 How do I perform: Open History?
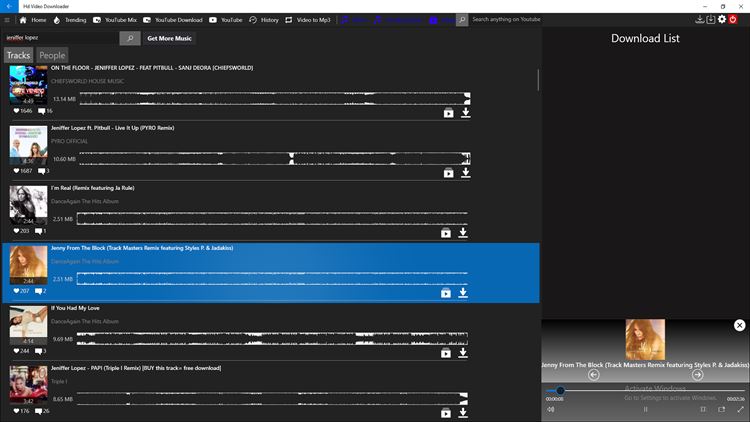click(x=264, y=20)
